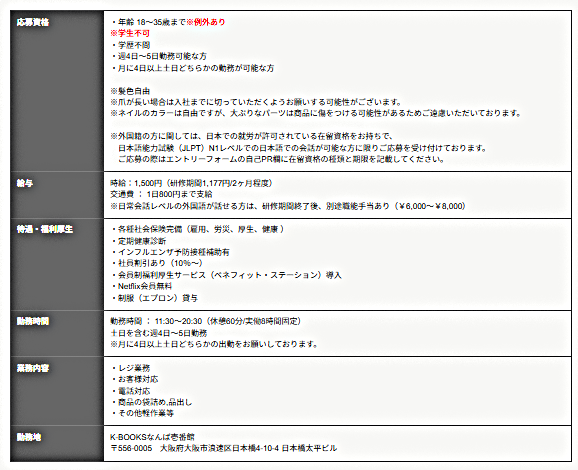Click the 社員割引あり（10%～） line
This screenshot has height=470, width=578.
pos(157,263)
